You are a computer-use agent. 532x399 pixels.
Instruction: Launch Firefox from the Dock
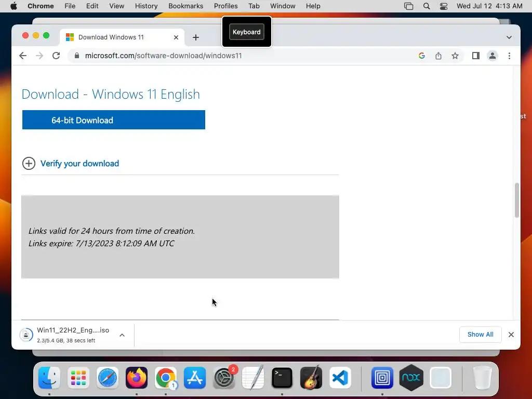pyautogui.click(x=137, y=377)
